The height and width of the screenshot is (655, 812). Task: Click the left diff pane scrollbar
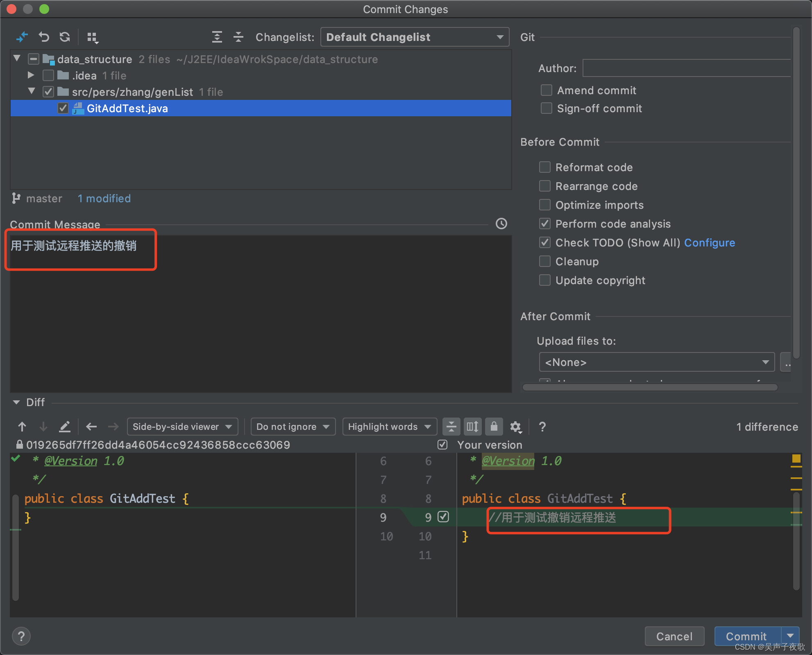15,547
